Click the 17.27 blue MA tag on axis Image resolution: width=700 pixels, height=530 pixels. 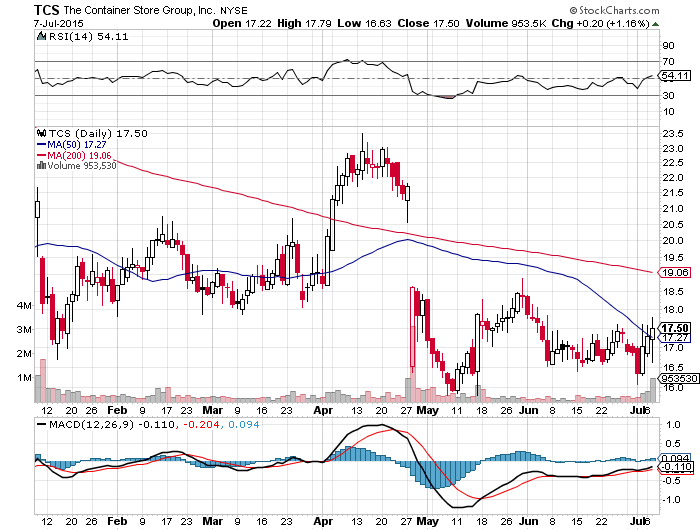click(675, 338)
